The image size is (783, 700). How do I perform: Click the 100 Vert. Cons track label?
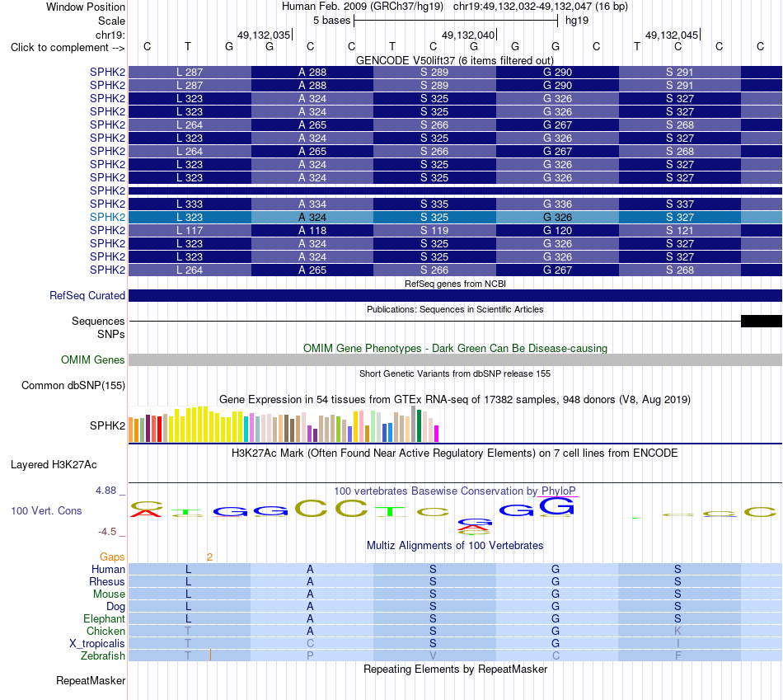pyautogui.click(x=46, y=511)
